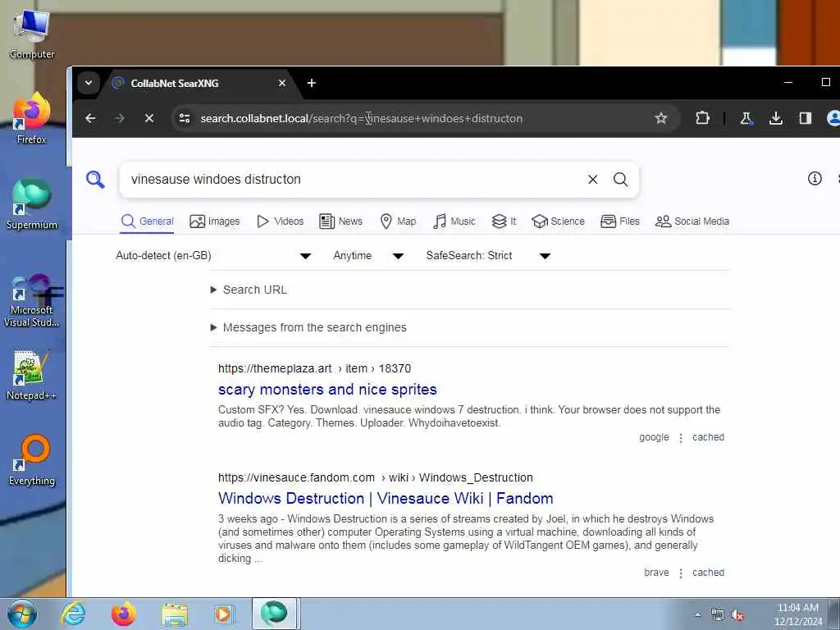Open the tab search dropdown arrow

(x=89, y=83)
